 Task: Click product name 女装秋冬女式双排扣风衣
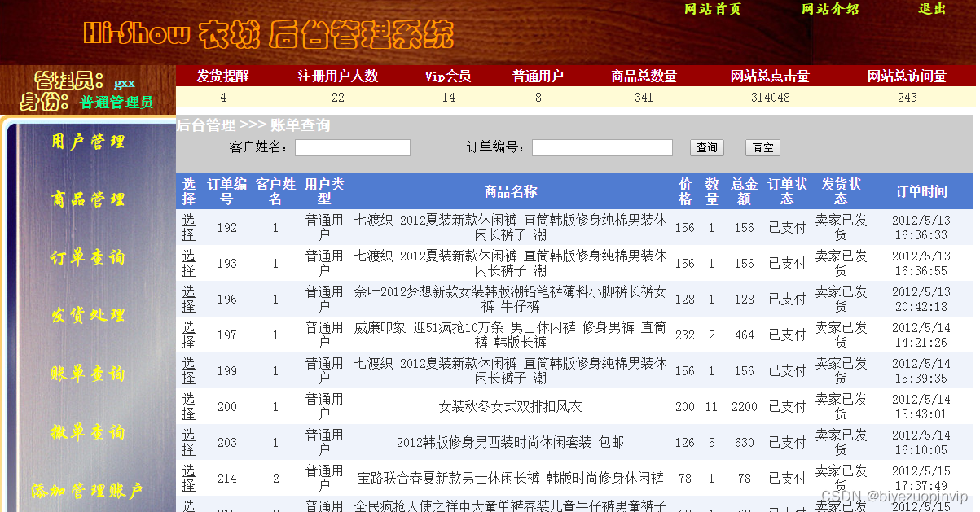(511, 406)
